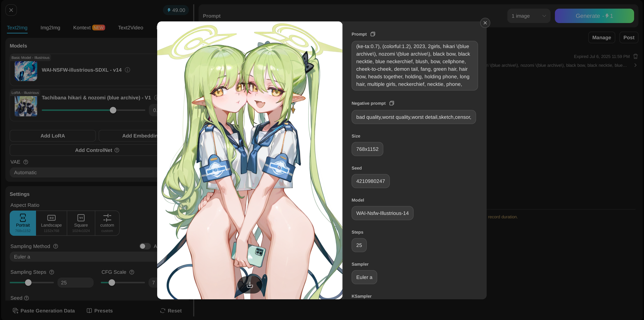The image size is (644, 320).
Task: Download the generated image
Action: point(250,285)
